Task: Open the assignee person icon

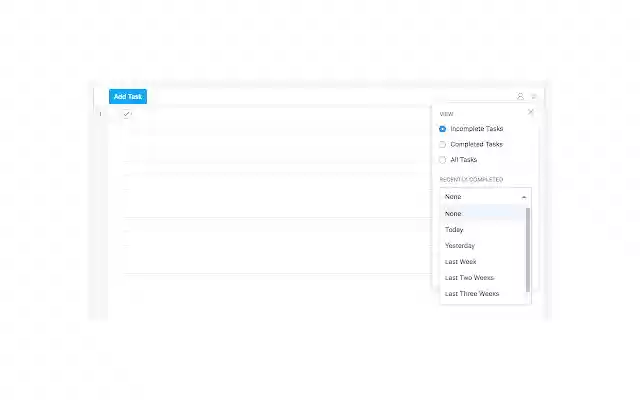Action: 520,96
